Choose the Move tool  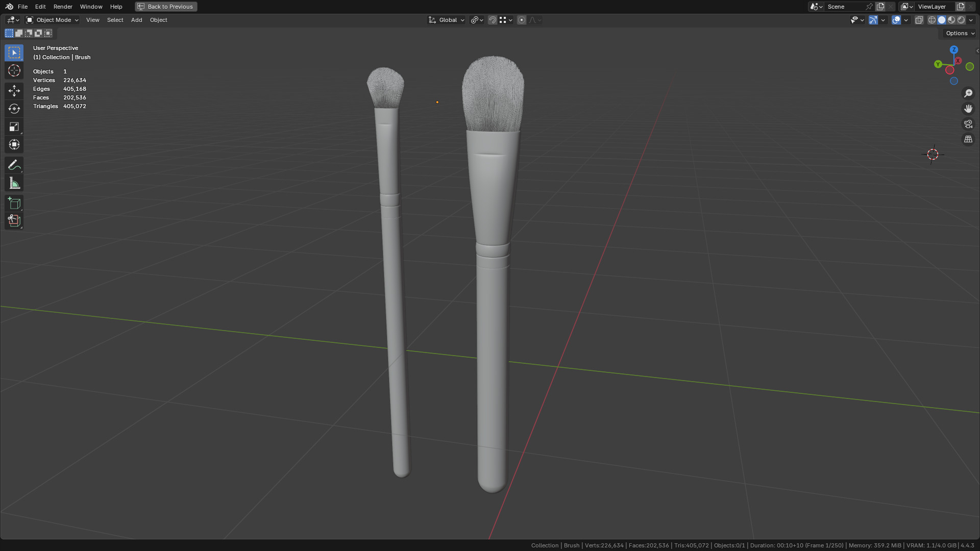click(14, 91)
